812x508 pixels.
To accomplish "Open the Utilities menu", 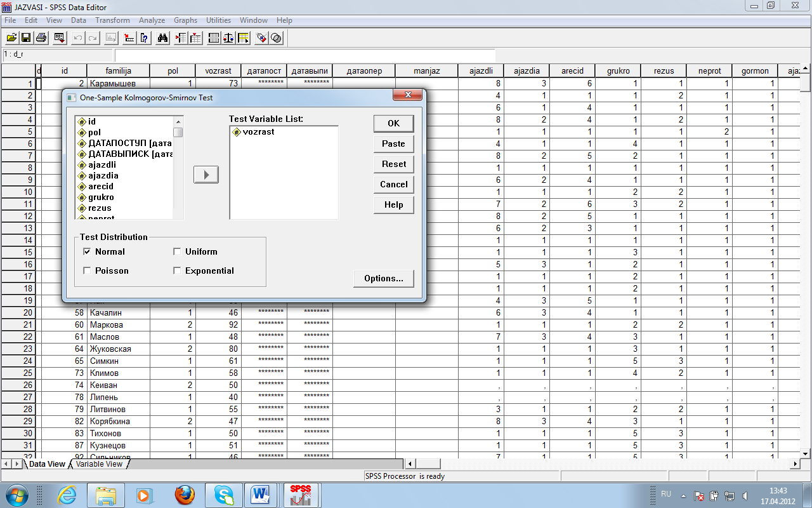I will pos(218,20).
